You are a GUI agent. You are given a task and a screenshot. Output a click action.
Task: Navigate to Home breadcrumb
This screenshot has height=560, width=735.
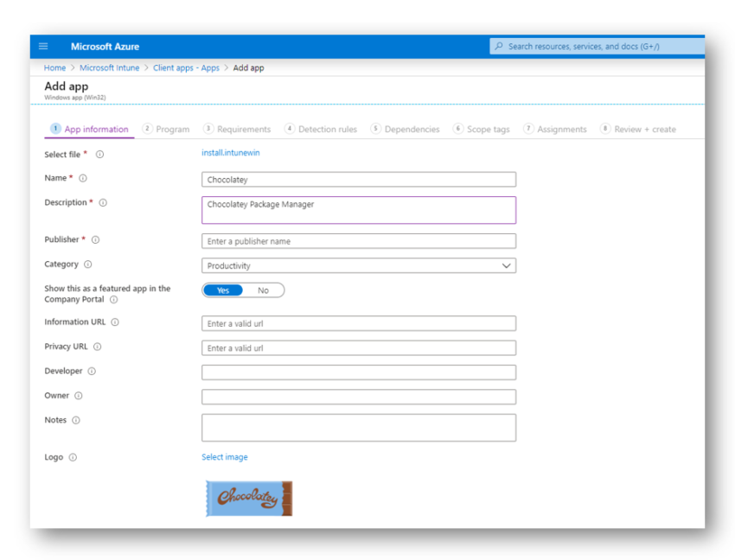54,68
